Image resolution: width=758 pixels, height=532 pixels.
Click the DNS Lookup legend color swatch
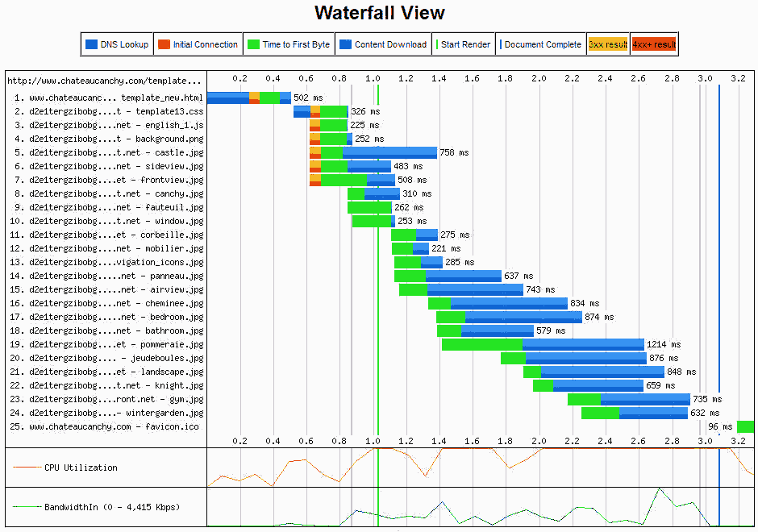91,44
